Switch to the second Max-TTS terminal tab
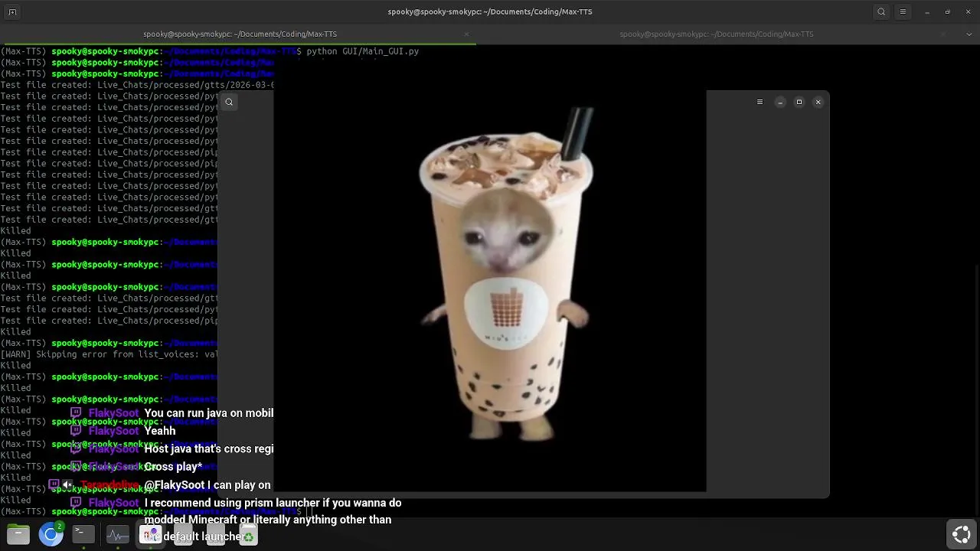 (717, 34)
